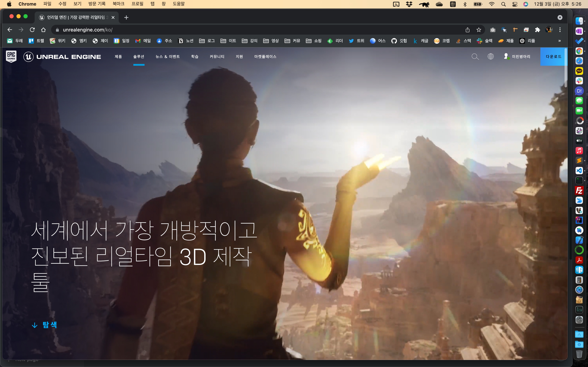Open the Chrome three-dot menu

pyautogui.click(x=560, y=30)
